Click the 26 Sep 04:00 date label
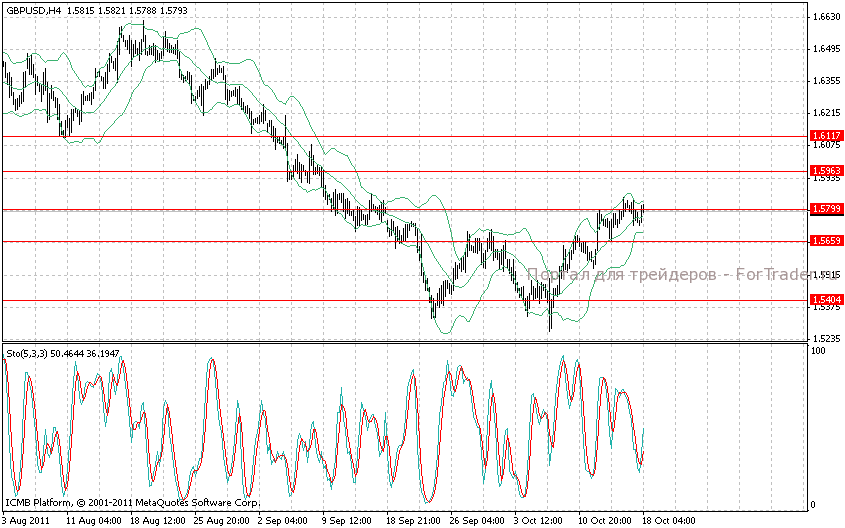845x528 pixels. click(x=478, y=521)
